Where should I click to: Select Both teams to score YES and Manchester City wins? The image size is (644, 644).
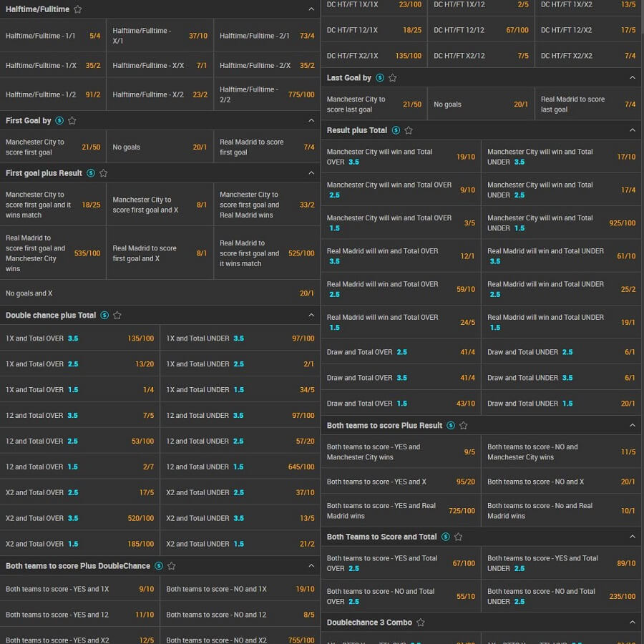point(401,452)
